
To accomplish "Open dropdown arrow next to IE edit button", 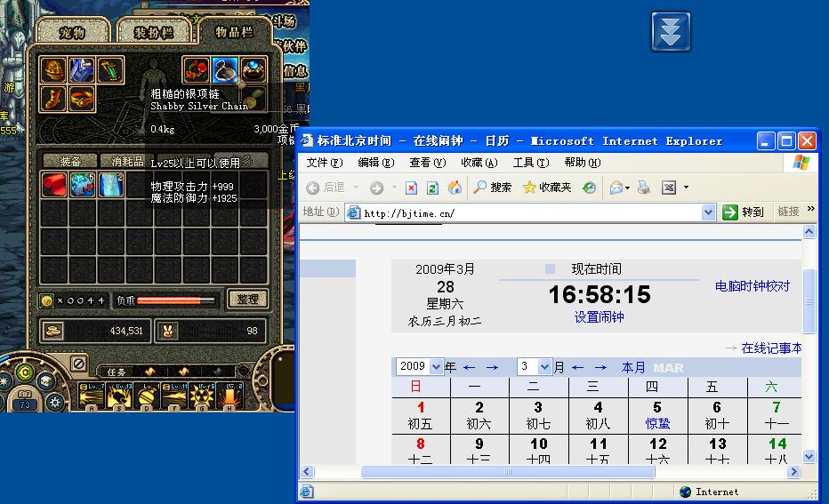I will click(687, 187).
